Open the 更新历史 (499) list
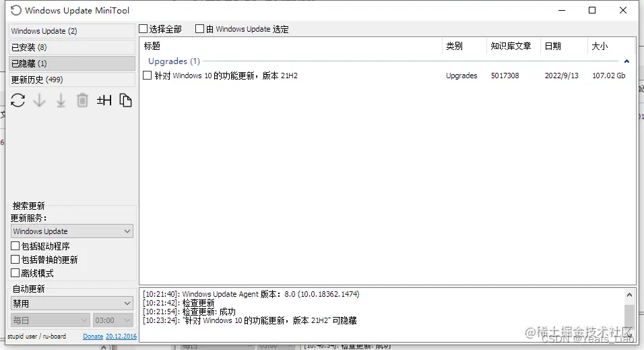Viewport: 644px width, 350px height. coord(72,80)
